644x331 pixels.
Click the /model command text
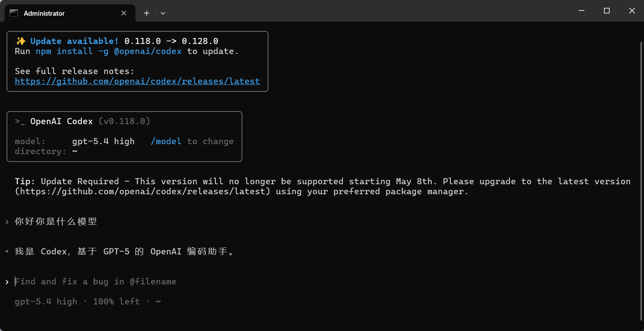(x=166, y=141)
